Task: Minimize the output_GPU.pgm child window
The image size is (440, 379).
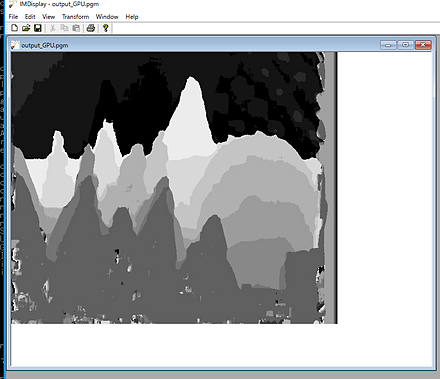Action: (x=388, y=45)
